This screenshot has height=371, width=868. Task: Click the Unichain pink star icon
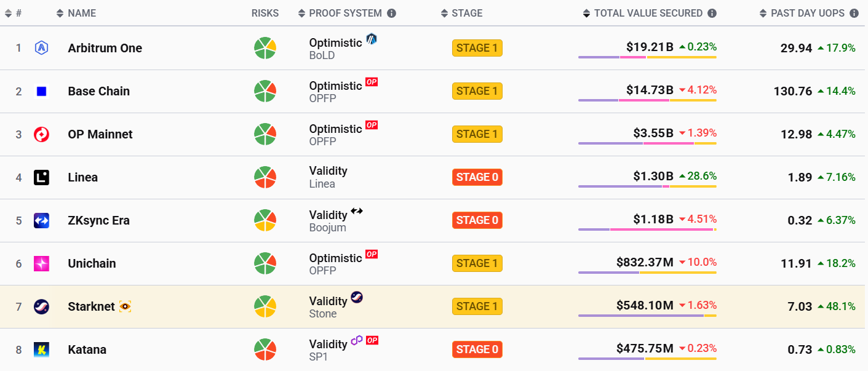(x=41, y=263)
